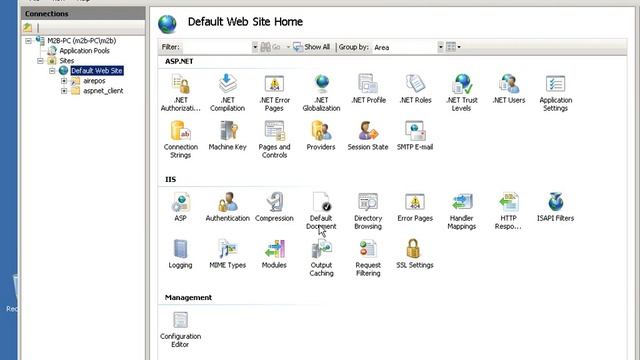
Task: Open MIME Types feature
Action: pyautogui.click(x=227, y=254)
